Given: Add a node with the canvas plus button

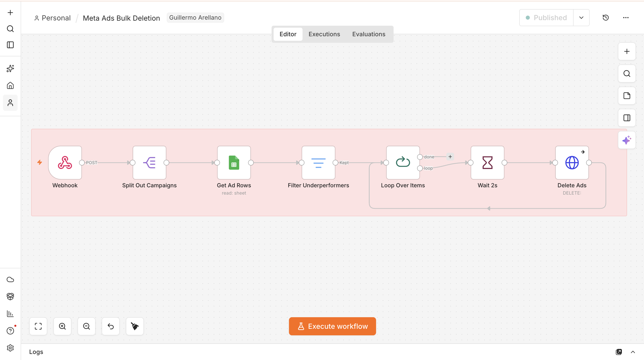Looking at the screenshot, I should (627, 51).
